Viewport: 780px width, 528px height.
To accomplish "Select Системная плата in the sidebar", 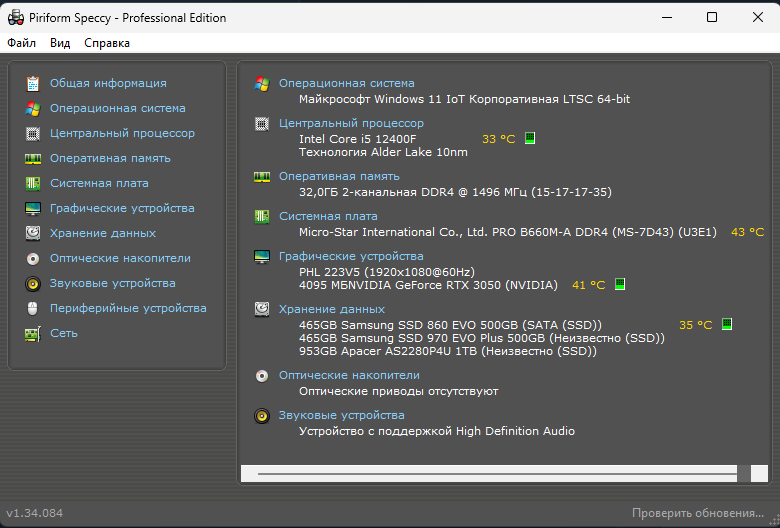I will [99, 183].
